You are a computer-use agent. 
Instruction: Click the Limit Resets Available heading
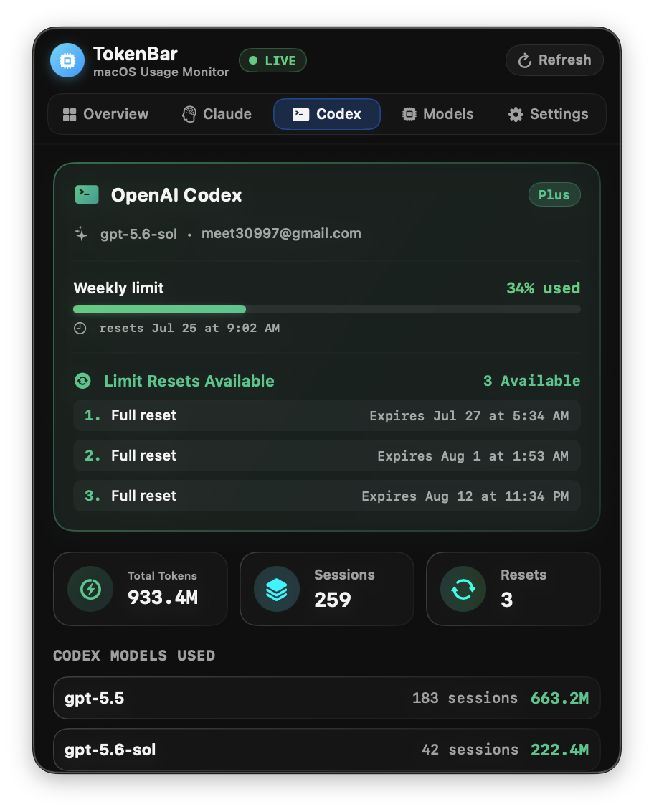click(189, 381)
